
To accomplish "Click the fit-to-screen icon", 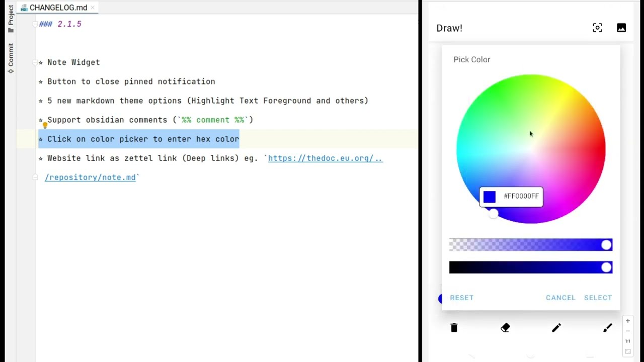I will 627,351.
